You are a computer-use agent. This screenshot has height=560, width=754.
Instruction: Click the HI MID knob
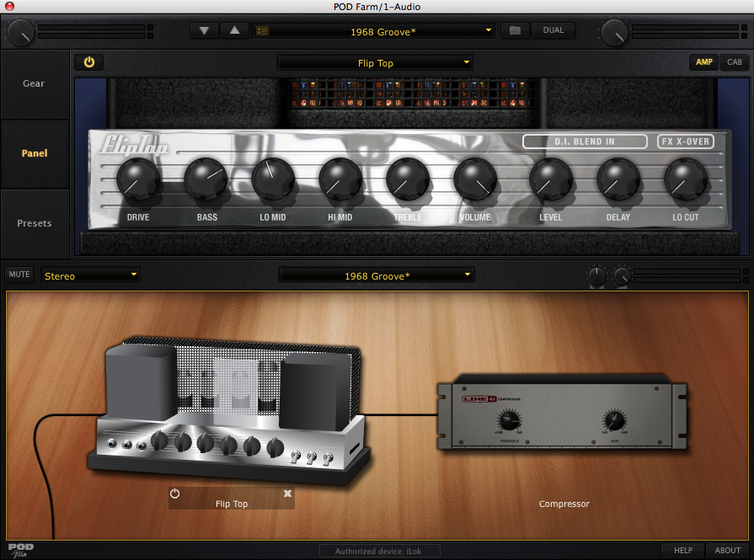[340, 179]
